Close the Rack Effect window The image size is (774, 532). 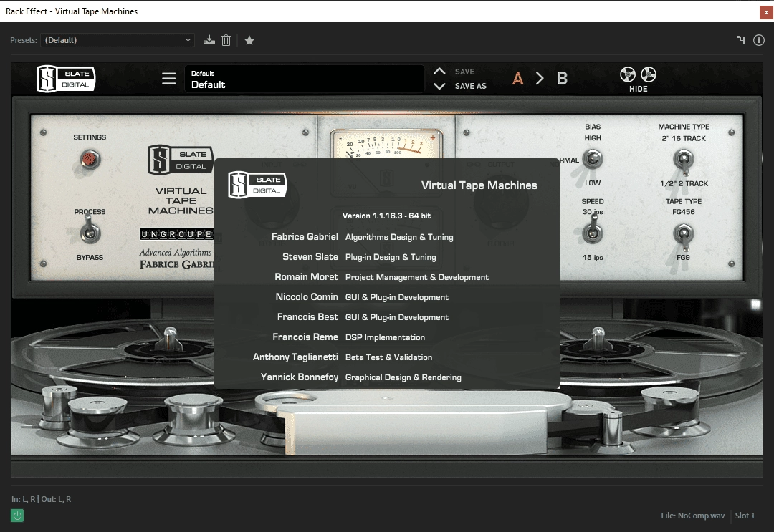765,12
